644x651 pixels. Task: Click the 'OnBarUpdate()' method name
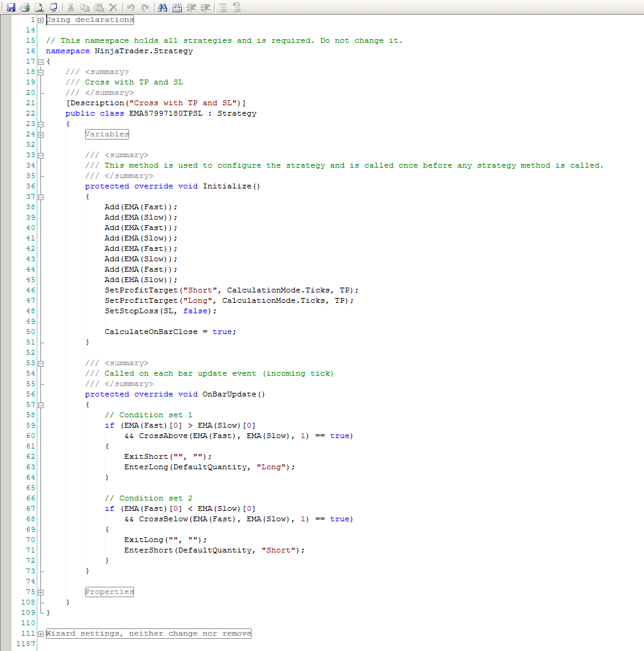[x=233, y=394]
